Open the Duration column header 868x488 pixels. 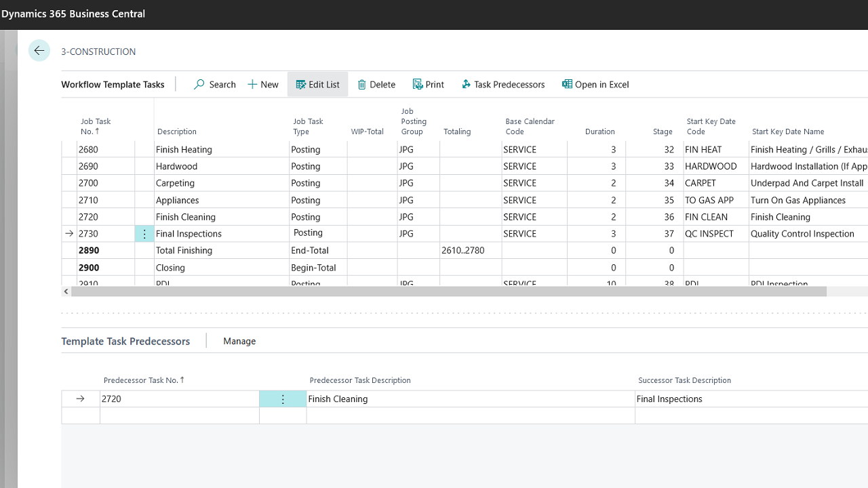[600, 131]
